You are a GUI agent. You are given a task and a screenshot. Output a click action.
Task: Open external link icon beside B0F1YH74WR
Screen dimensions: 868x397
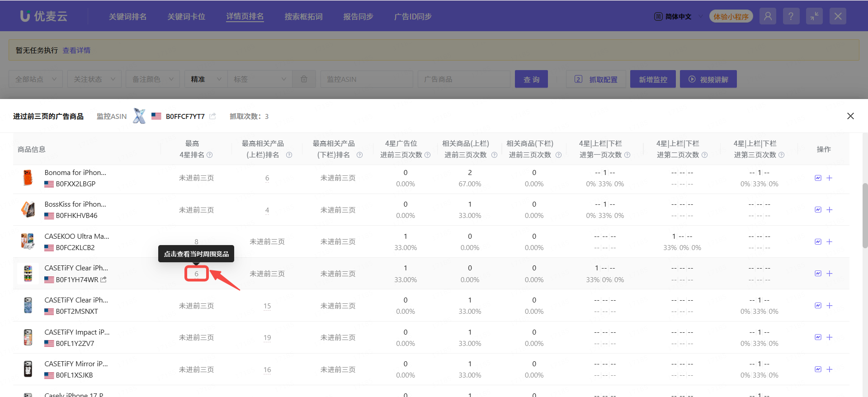pos(104,279)
